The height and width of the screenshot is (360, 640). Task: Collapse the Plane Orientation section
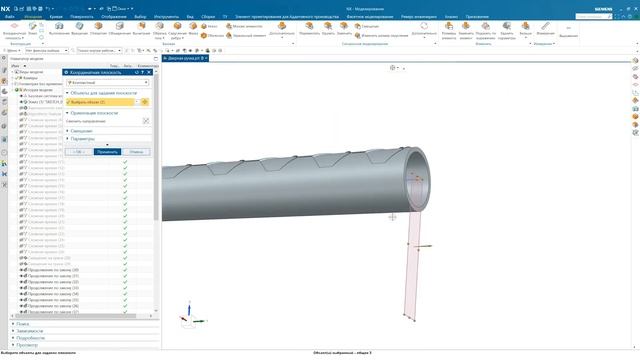pyautogui.click(x=67, y=113)
